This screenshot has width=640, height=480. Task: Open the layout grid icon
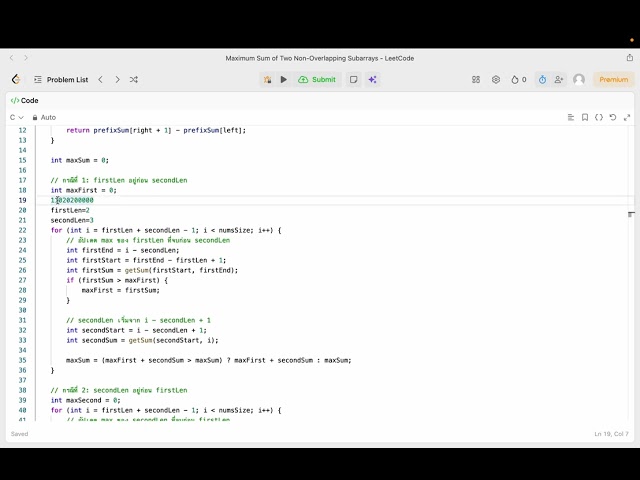[476, 80]
